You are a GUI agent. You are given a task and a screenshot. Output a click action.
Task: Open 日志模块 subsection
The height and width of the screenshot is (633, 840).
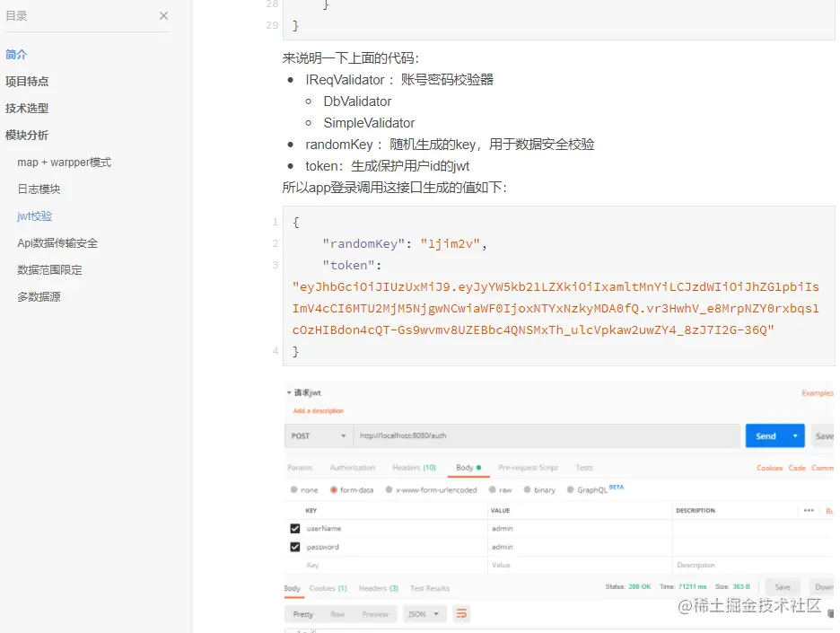tap(39, 189)
